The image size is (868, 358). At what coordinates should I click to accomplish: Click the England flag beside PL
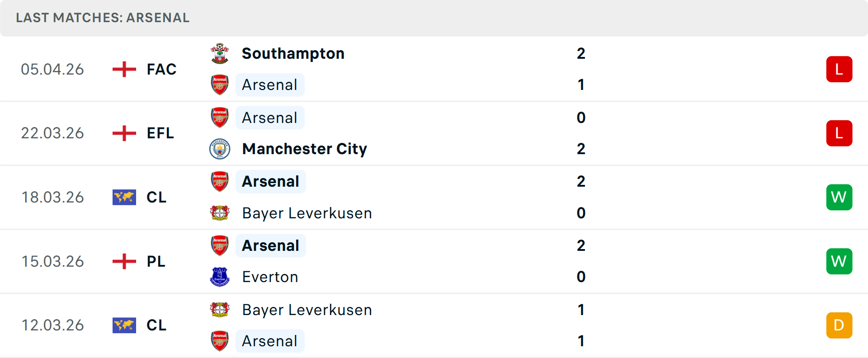tap(124, 261)
